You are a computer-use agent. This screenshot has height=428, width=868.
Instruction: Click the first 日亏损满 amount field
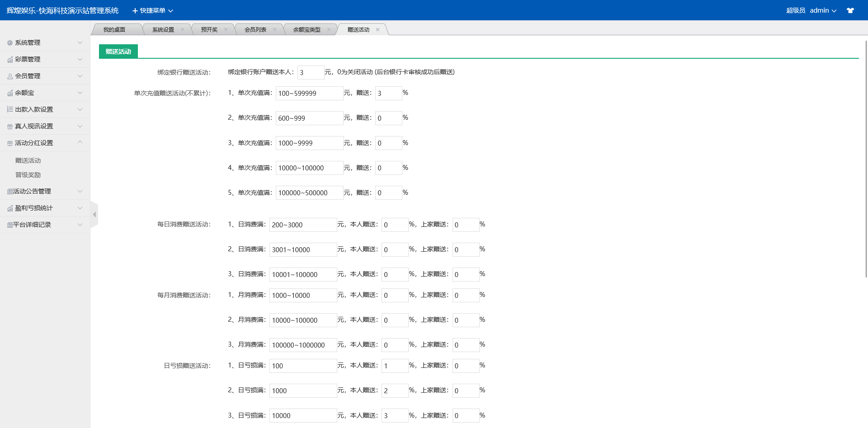(x=303, y=366)
